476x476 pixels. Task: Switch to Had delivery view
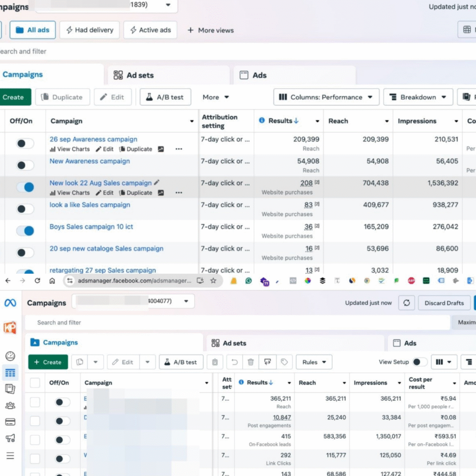[90, 30]
